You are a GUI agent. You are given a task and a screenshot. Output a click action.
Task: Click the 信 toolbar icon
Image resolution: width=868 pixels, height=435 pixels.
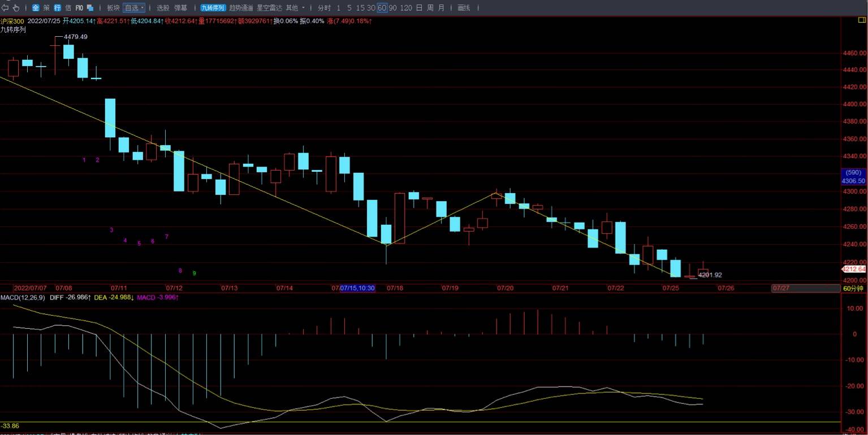[68, 8]
